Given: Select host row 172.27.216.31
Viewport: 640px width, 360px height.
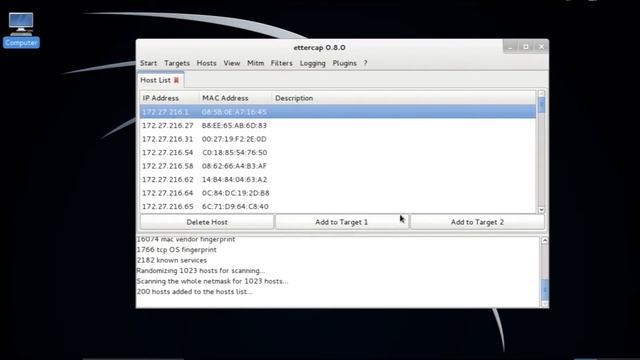Looking at the screenshot, I should [338, 139].
